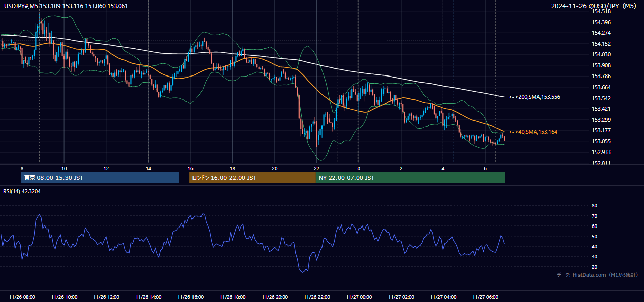644x302 pixels.
Task: Click the bottom date label 11/27 06:00
Action: point(485,297)
